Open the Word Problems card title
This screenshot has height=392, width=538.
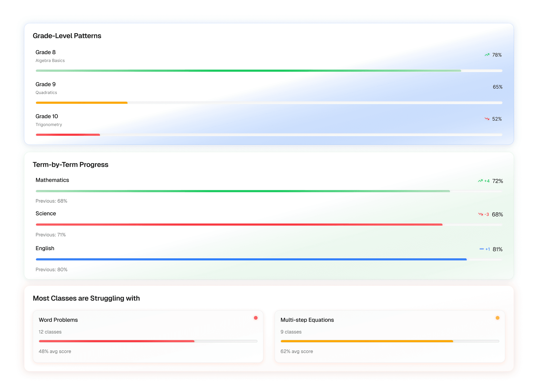pos(58,320)
